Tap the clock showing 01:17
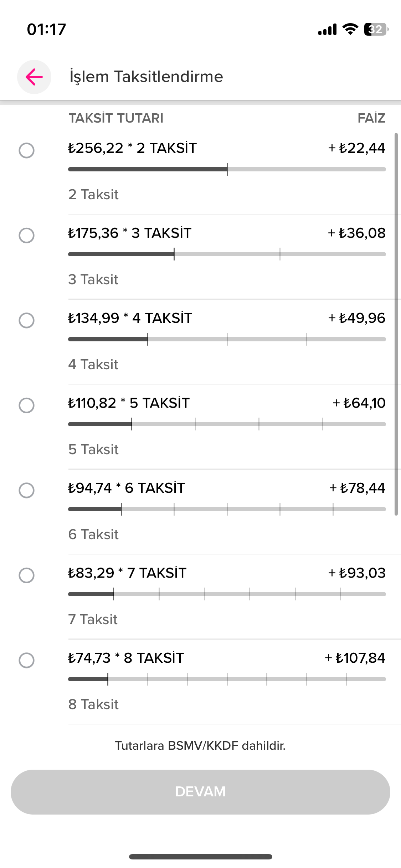 [x=46, y=29]
